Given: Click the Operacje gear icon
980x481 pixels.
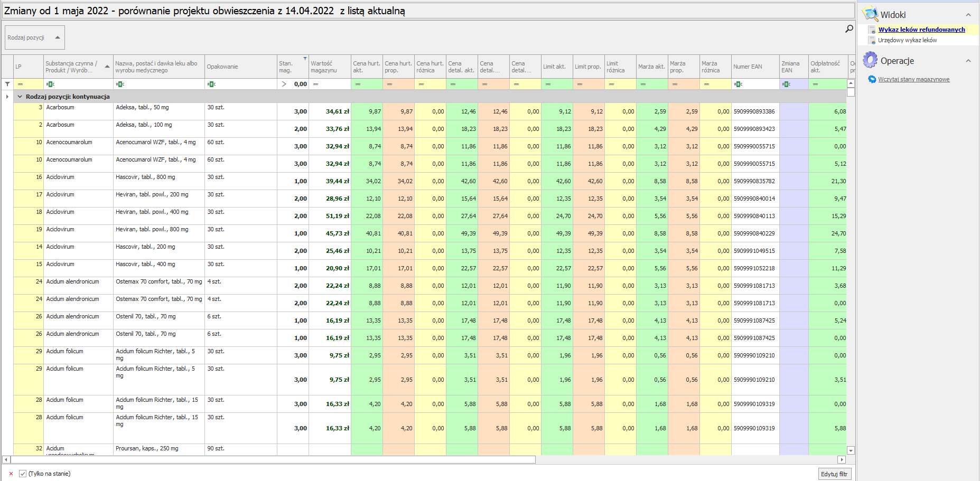Looking at the screenshot, I should (x=870, y=60).
